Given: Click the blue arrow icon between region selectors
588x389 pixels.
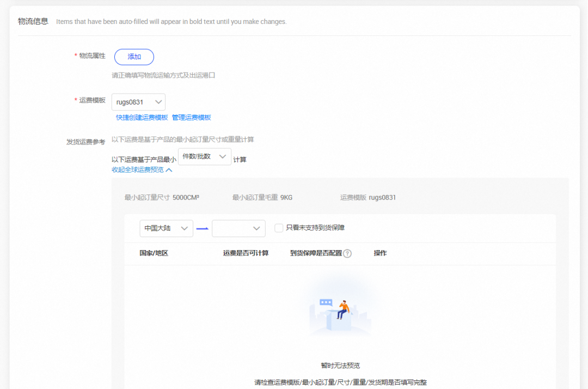Looking at the screenshot, I should coord(203,228).
